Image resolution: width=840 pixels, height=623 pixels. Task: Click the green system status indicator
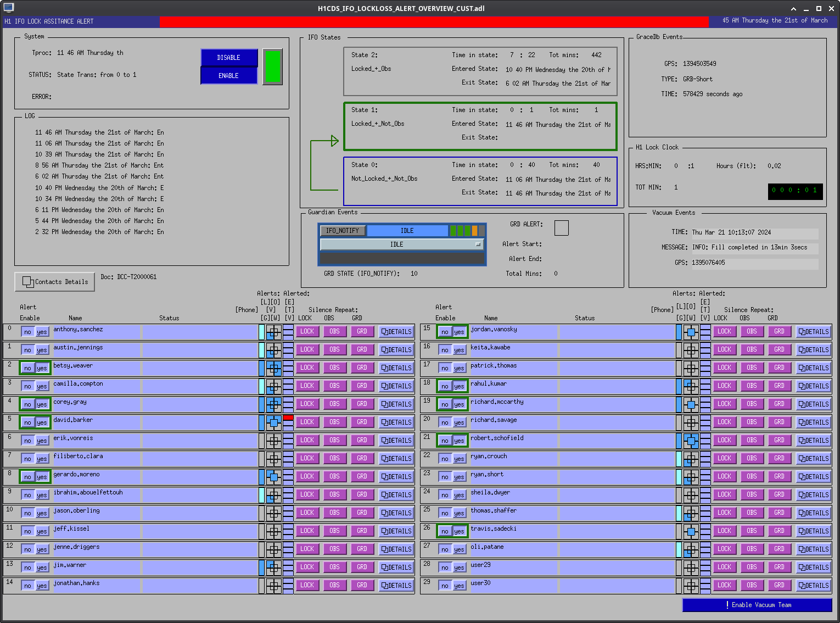(272, 66)
